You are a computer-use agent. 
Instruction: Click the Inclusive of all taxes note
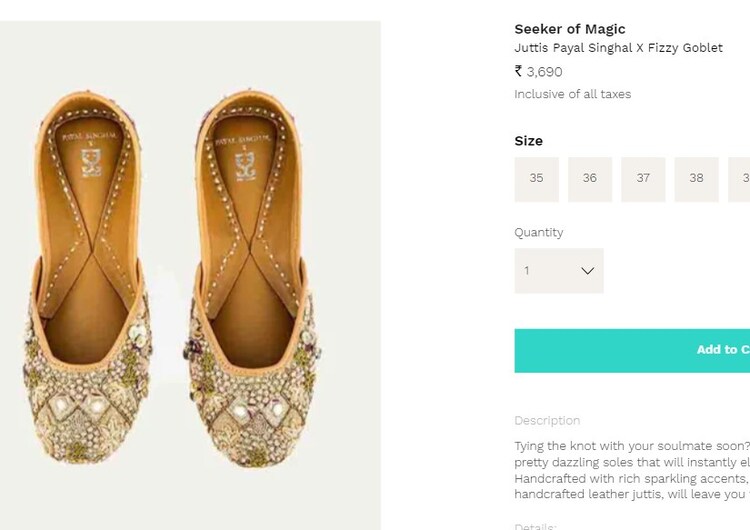573,94
